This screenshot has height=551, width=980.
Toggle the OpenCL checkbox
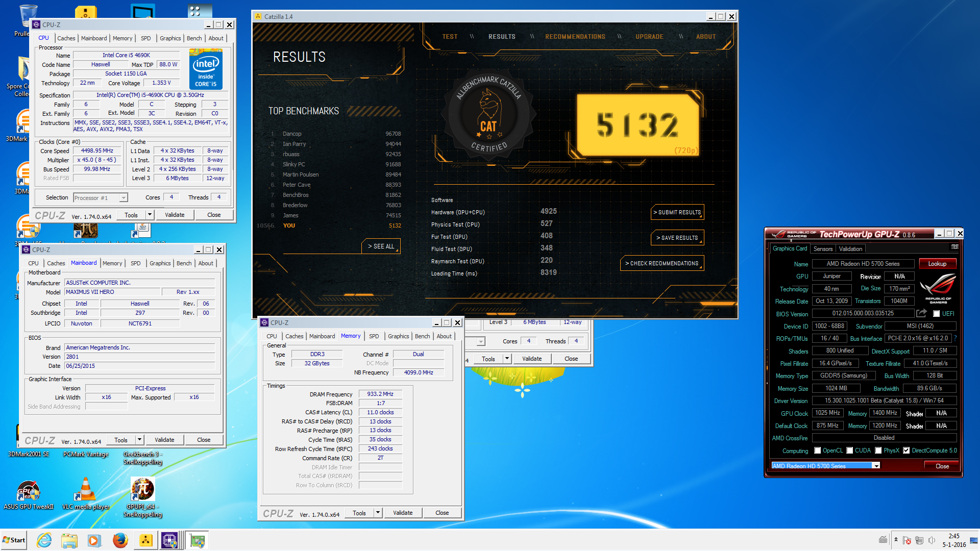click(818, 450)
